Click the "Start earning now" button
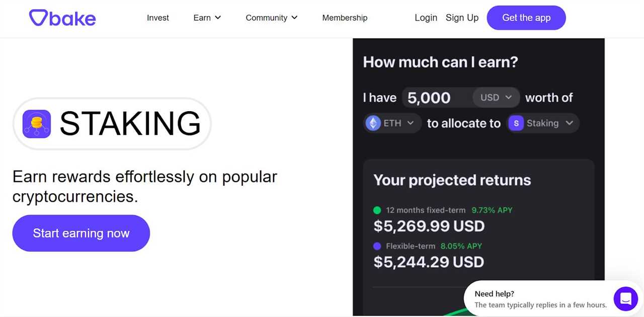The height and width of the screenshot is (317, 644). coord(81,233)
